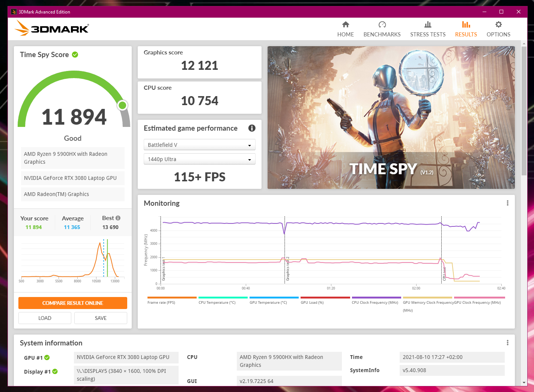The image size is (534, 392).
Task: Click the vertical scrollbar thumb
Action: pos(524,111)
